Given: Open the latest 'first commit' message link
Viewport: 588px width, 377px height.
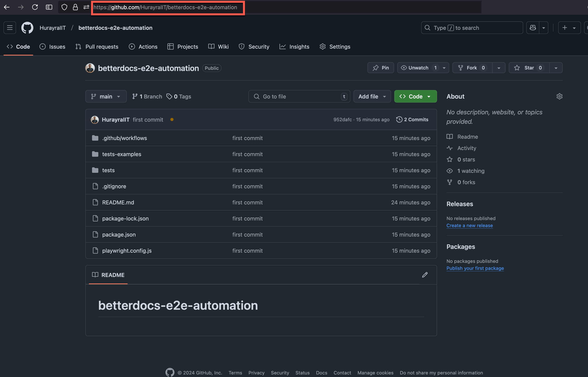Looking at the screenshot, I should [x=148, y=119].
